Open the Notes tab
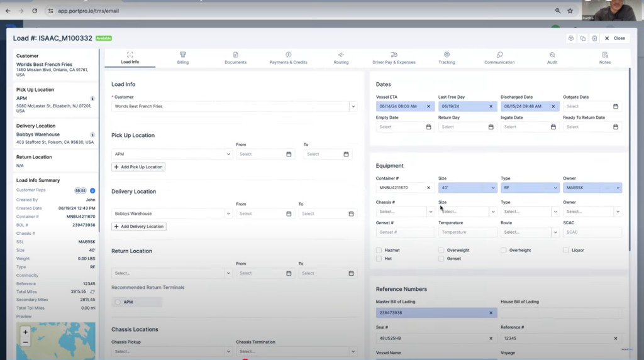 pyautogui.click(x=605, y=58)
